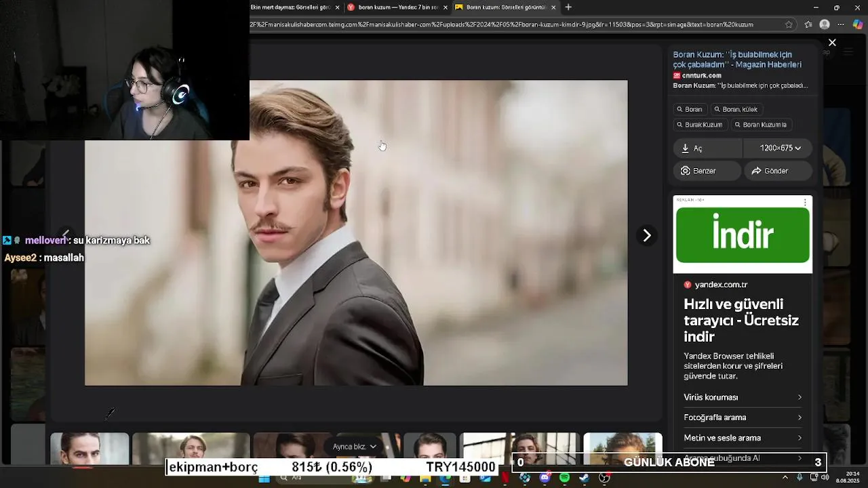The image size is (868, 488).
Task: Click the taskbar volume speaker icon
Action: coord(825,477)
